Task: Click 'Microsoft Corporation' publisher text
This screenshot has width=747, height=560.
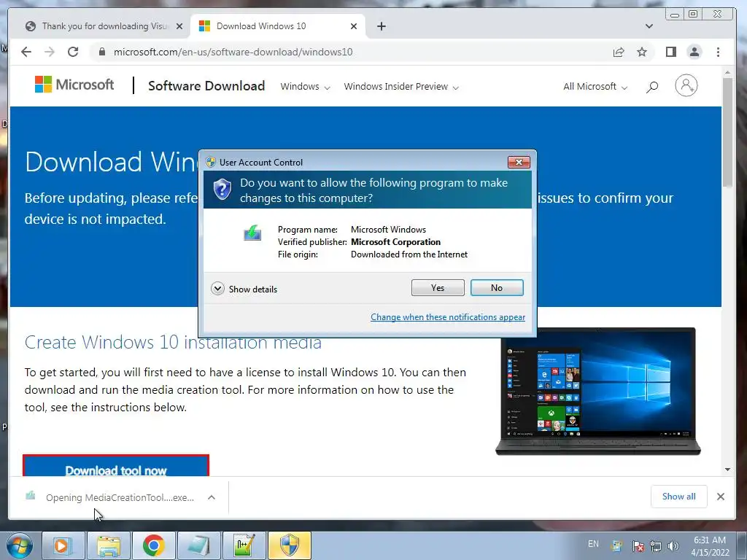Action: 395,242
